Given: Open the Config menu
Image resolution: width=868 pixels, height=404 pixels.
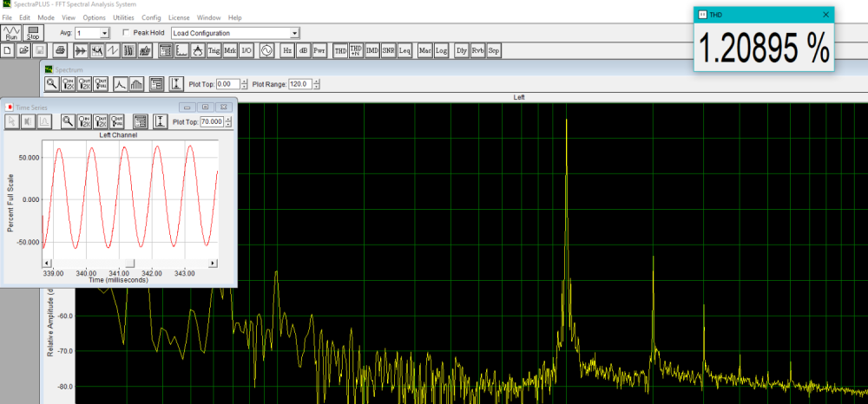Looking at the screenshot, I should click(151, 17).
